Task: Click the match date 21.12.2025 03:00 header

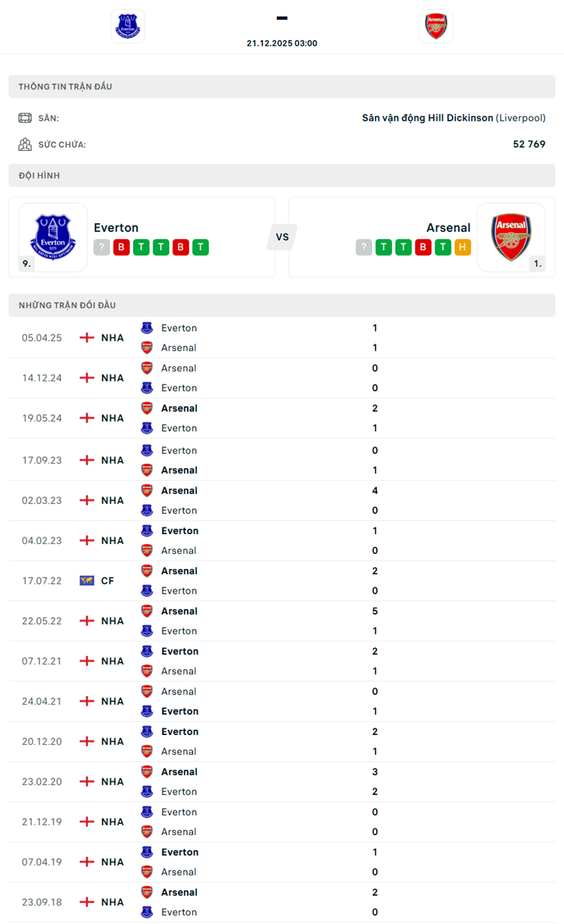Action: click(281, 42)
